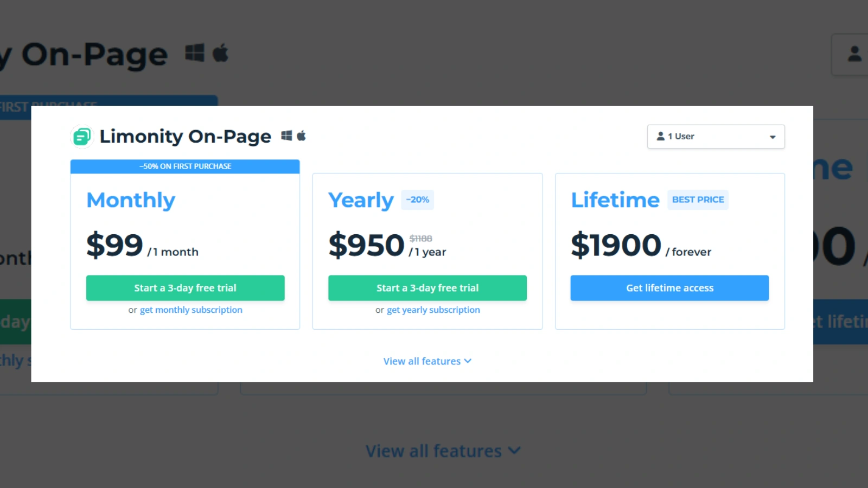Click Get lifetime access button
Screen dimensions: 868x488
[x=669, y=288]
